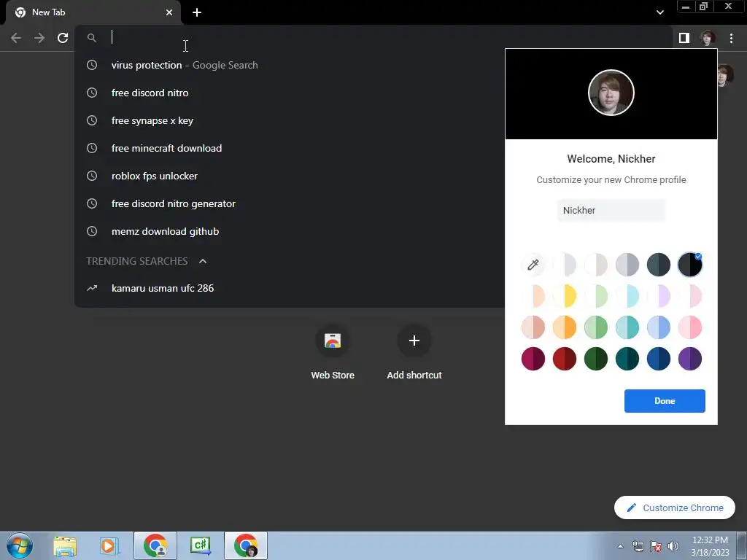This screenshot has width=747, height=560.
Task: Pick the purple theme color swatch
Action: (x=690, y=359)
